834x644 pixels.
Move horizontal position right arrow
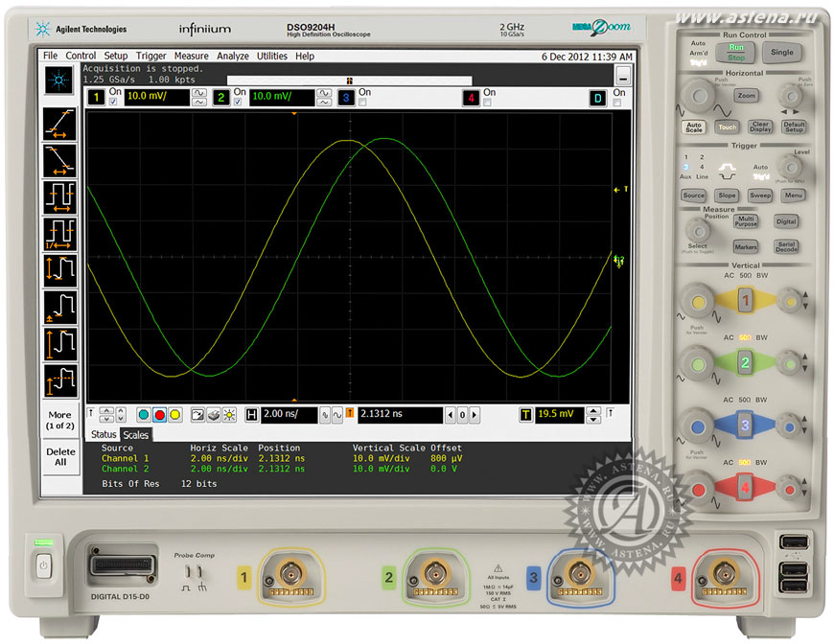(x=474, y=415)
